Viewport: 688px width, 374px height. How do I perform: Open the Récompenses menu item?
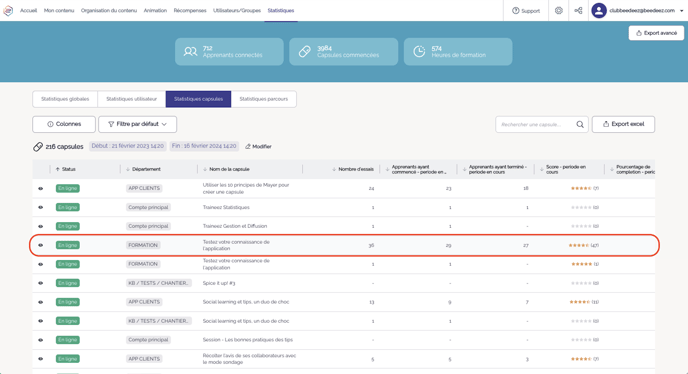[x=190, y=11]
